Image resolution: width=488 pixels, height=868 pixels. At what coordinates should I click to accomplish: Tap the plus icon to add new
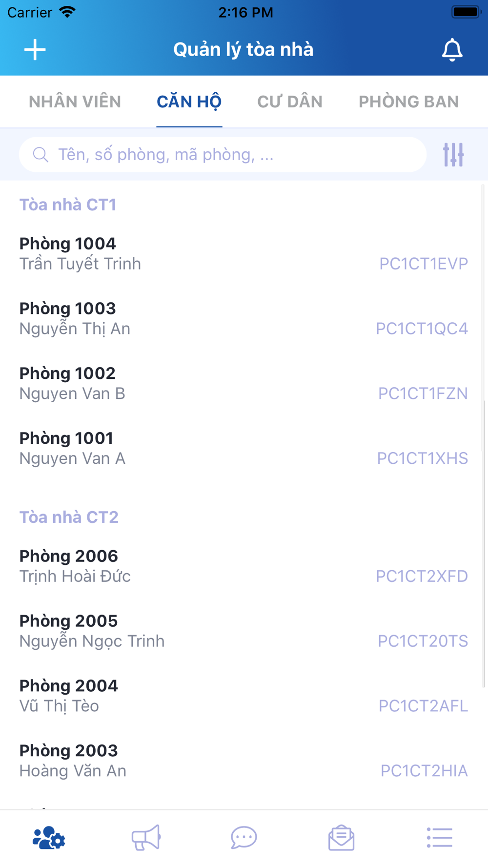pyautogui.click(x=35, y=50)
